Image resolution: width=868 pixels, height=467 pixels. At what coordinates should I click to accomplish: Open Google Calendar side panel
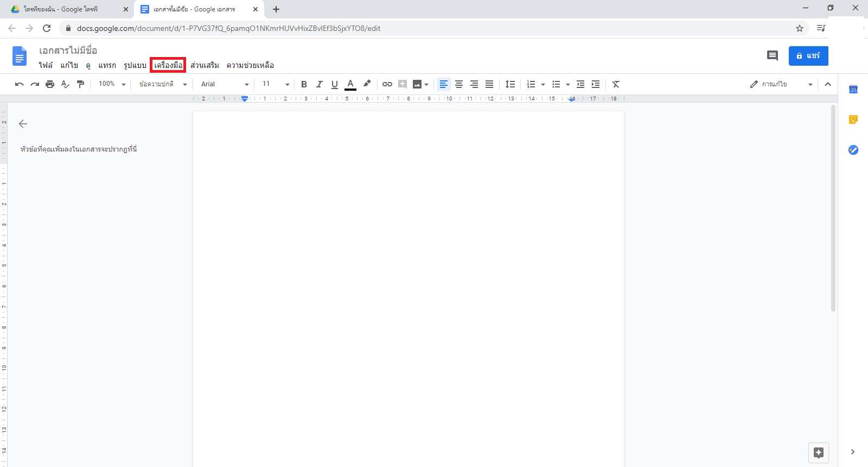pos(853,89)
